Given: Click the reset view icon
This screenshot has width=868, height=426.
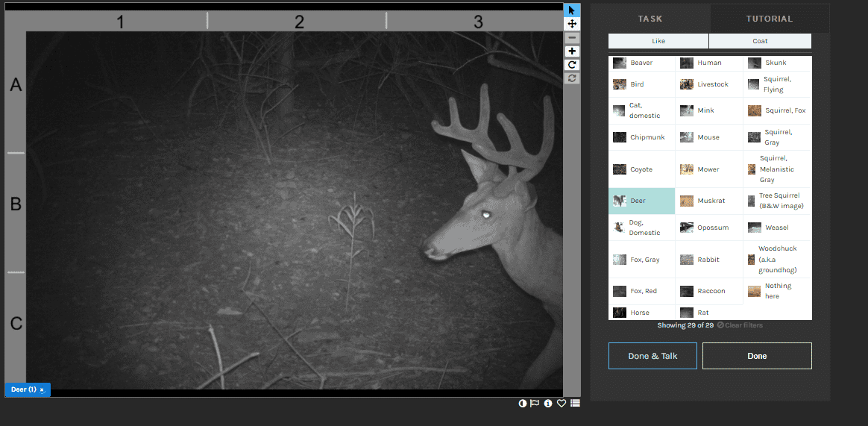Looking at the screenshot, I should [572, 78].
